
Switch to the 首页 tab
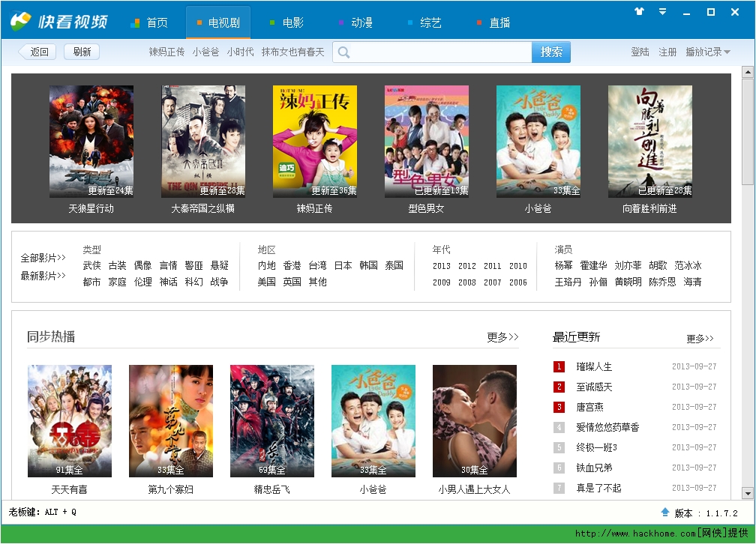[150, 22]
